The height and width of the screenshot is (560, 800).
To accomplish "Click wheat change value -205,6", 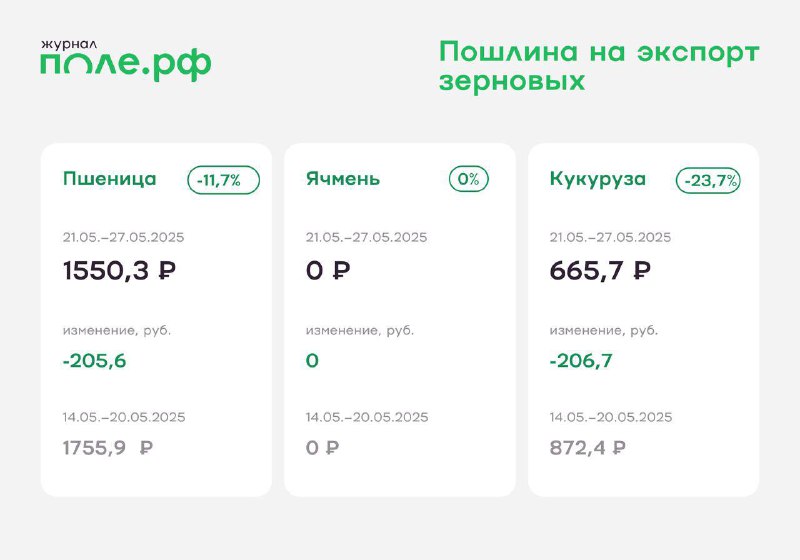I will [94, 361].
